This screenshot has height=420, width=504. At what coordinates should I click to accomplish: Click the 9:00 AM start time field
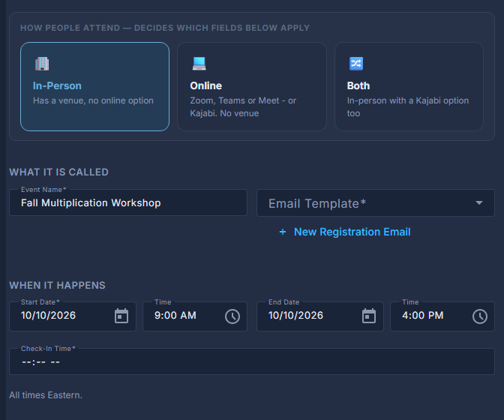pyautogui.click(x=175, y=315)
